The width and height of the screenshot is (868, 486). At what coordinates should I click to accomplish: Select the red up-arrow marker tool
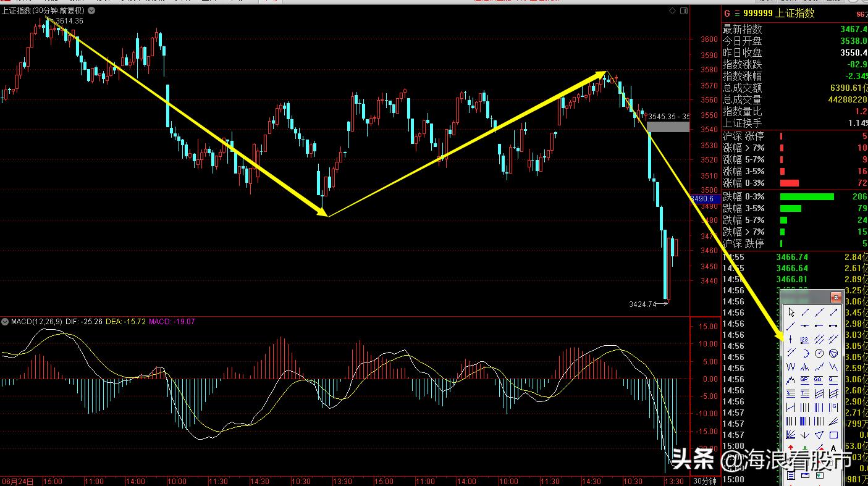click(x=791, y=448)
